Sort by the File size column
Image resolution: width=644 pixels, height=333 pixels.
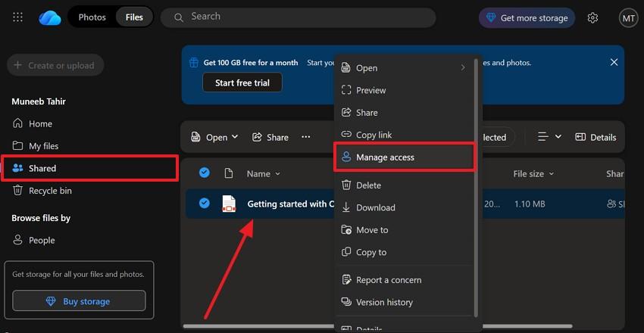(x=533, y=174)
